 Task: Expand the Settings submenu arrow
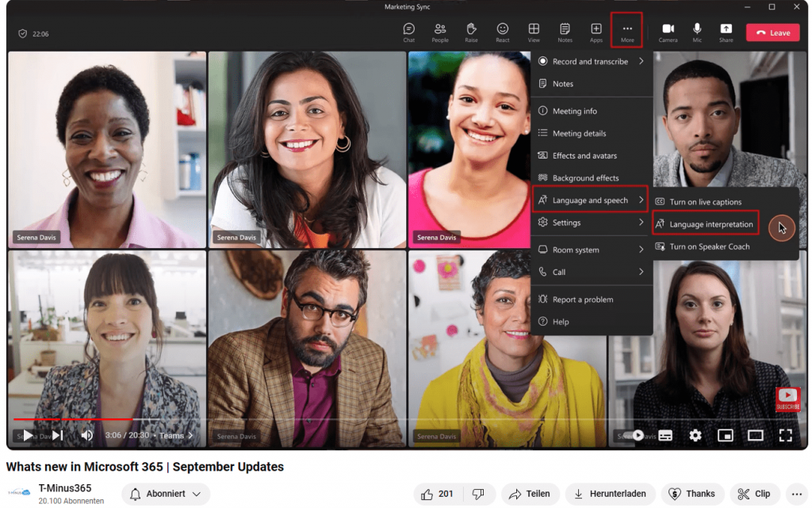click(x=641, y=223)
